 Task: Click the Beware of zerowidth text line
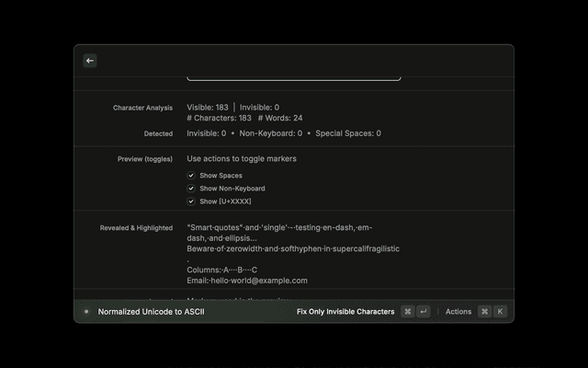pyautogui.click(x=293, y=248)
